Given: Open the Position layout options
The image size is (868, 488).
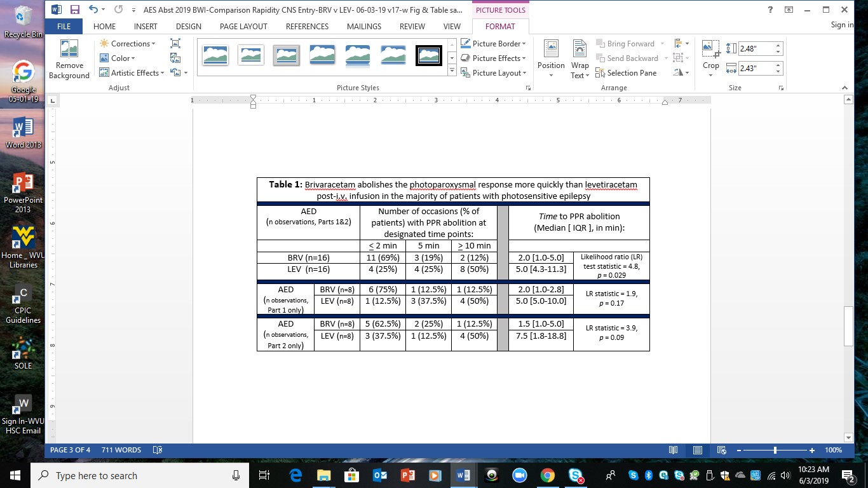Looking at the screenshot, I should click(551, 60).
